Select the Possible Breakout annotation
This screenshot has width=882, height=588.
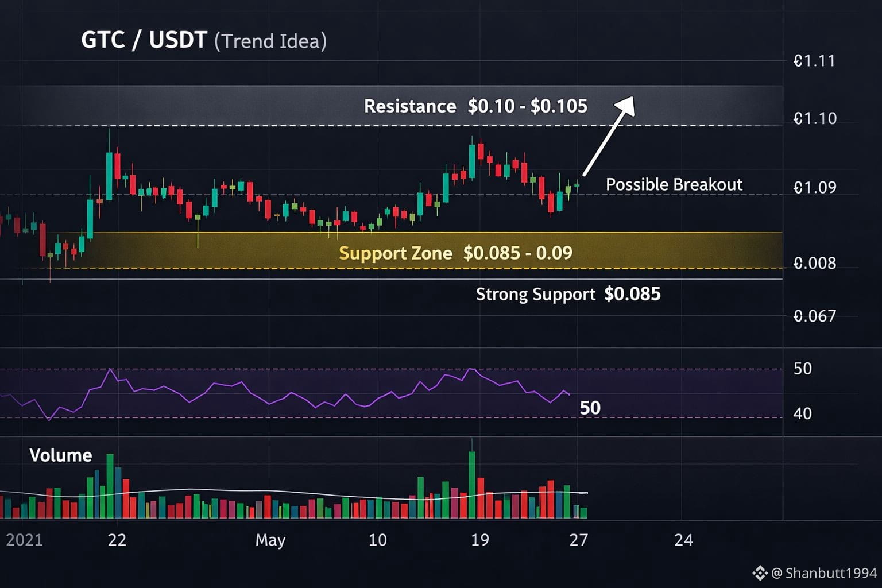[x=674, y=184]
